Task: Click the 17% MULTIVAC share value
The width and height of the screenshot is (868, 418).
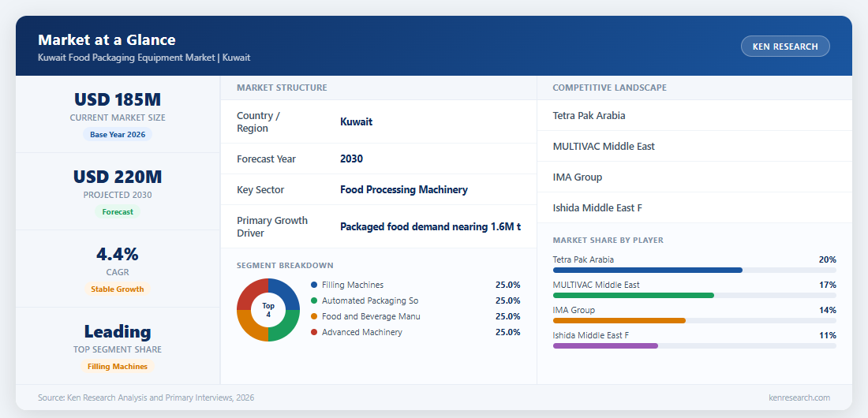Action: click(x=828, y=286)
